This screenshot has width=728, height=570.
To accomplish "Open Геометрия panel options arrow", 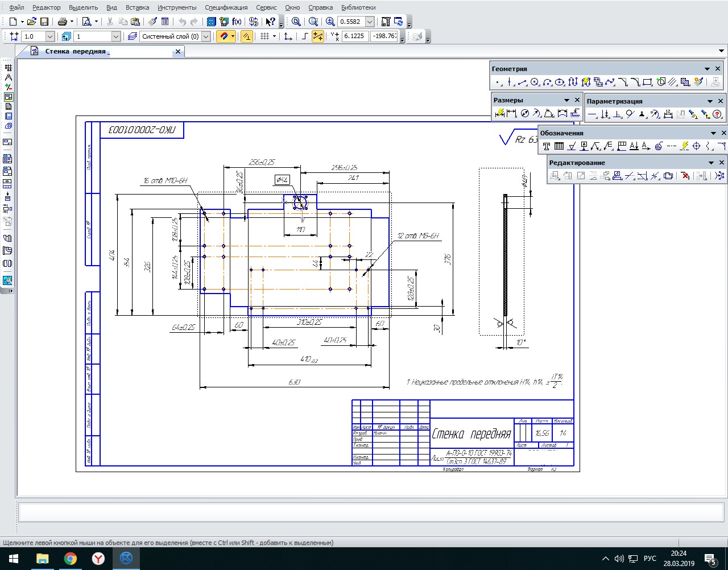I will click(x=707, y=69).
